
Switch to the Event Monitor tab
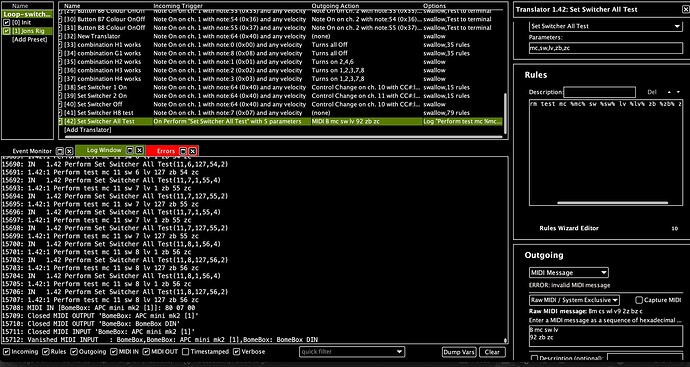pos(32,151)
